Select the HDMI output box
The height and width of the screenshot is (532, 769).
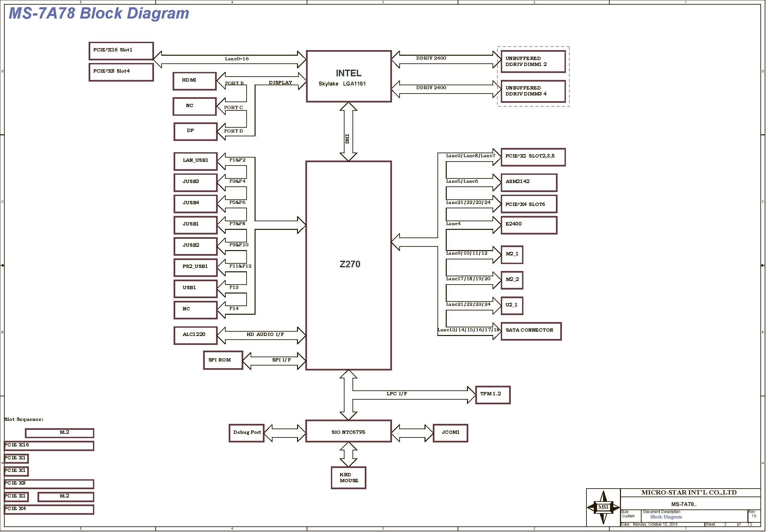194,81
